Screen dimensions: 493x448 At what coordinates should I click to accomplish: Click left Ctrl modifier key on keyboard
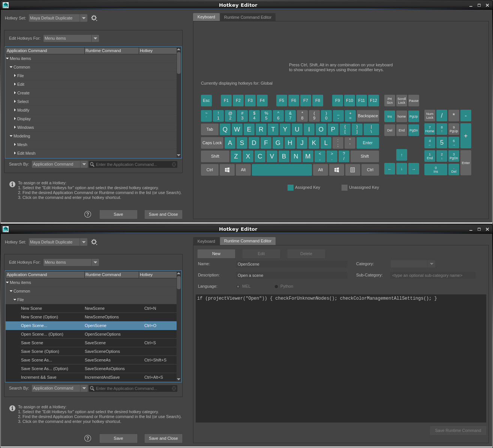click(x=210, y=170)
